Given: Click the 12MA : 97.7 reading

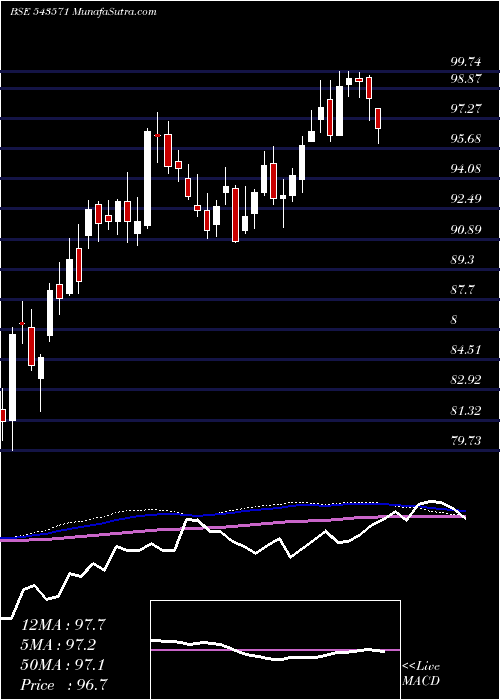Looking at the screenshot, I should [63, 625].
